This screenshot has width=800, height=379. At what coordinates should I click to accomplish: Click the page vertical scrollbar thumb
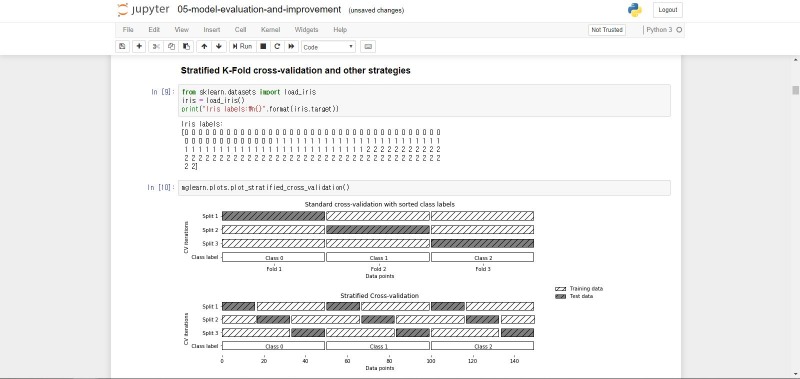(795, 90)
